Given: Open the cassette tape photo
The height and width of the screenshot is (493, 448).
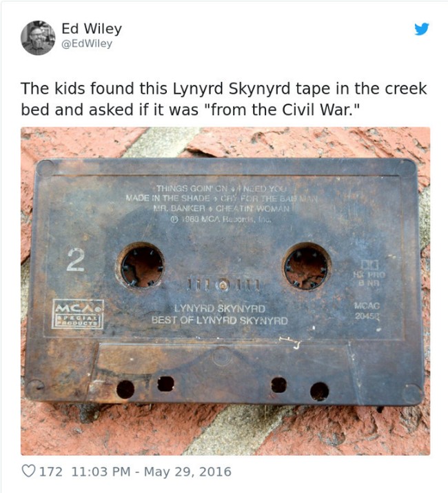Looking at the screenshot, I should 225,291.
